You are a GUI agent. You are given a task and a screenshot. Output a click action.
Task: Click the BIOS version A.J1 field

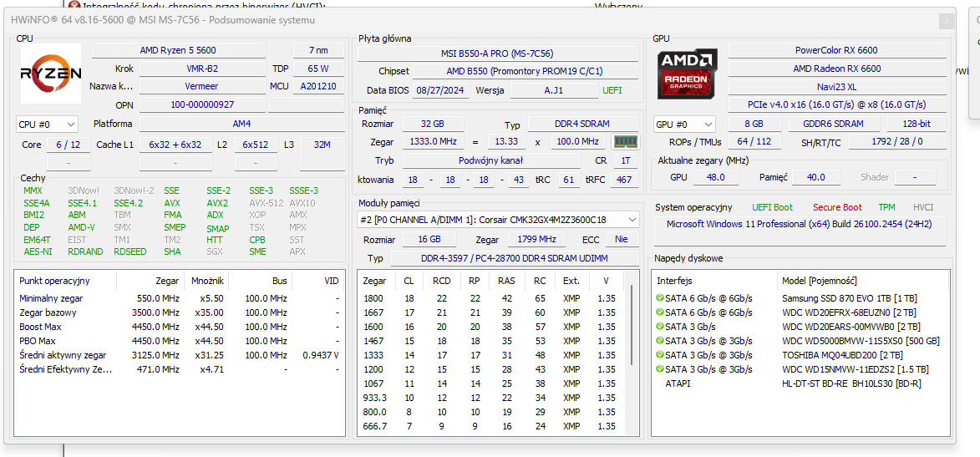tap(553, 91)
